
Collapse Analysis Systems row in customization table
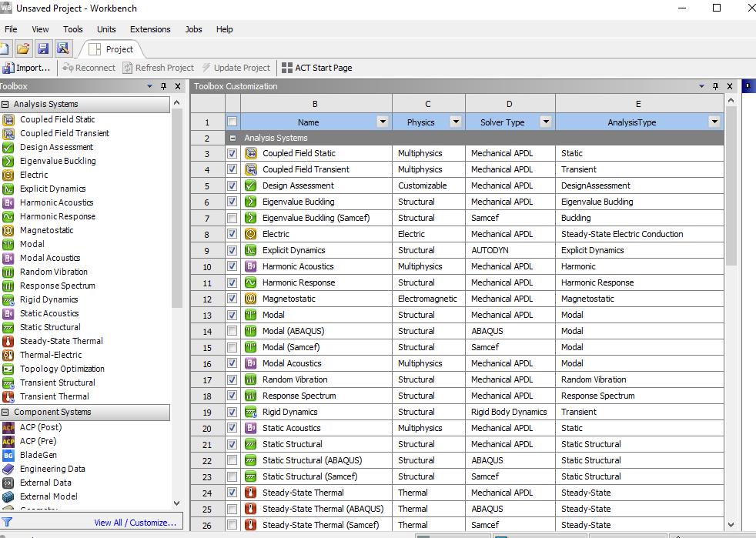(x=232, y=138)
